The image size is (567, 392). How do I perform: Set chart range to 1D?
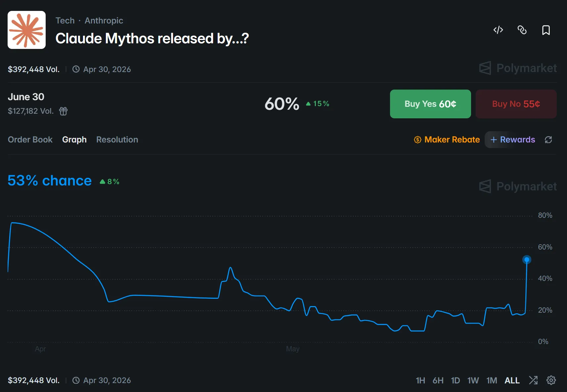[x=456, y=380]
